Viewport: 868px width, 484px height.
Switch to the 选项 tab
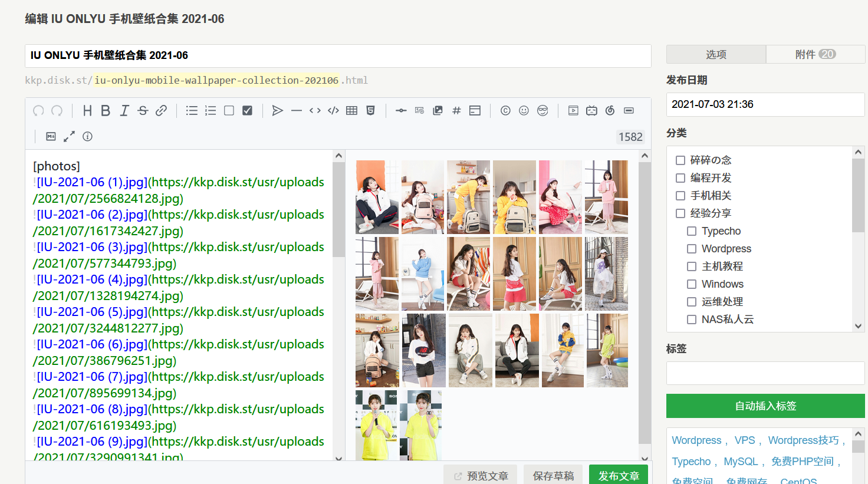[x=716, y=54]
